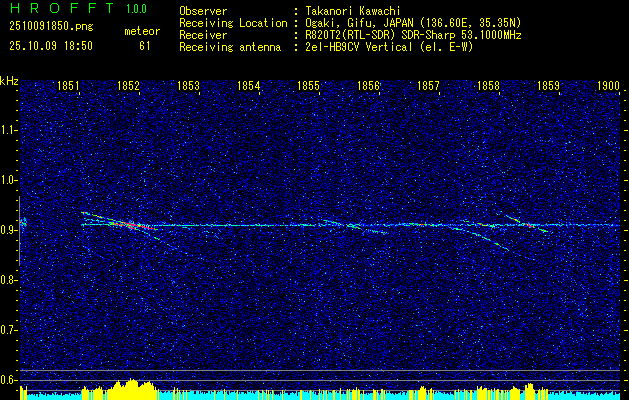Click the meteor count value 61

[x=145, y=45]
